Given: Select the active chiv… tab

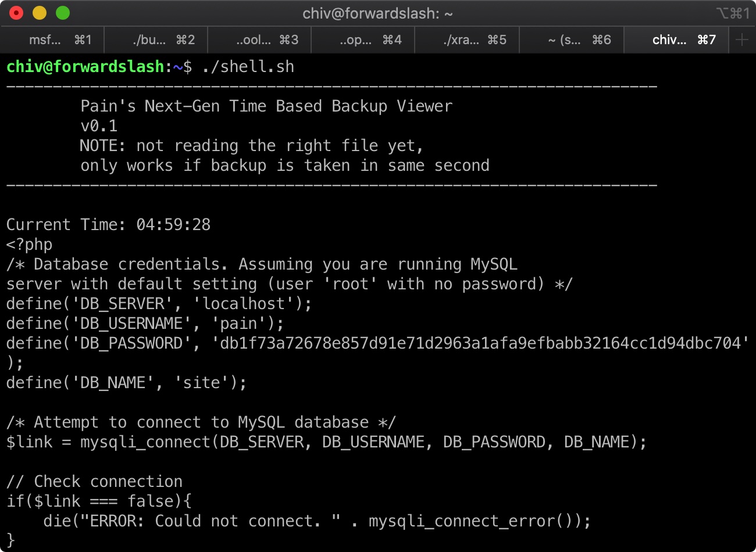Looking at the screenshot, I should 676,40.
